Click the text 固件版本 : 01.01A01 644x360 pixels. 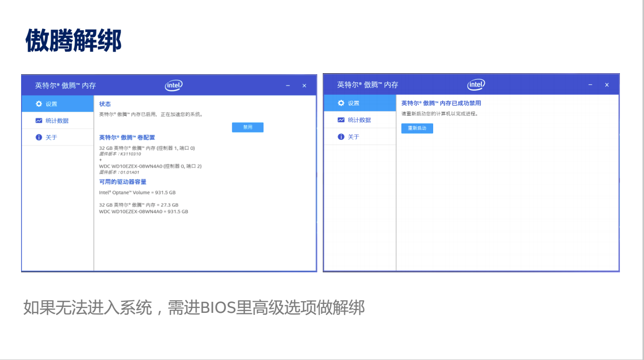click(119, 172)
